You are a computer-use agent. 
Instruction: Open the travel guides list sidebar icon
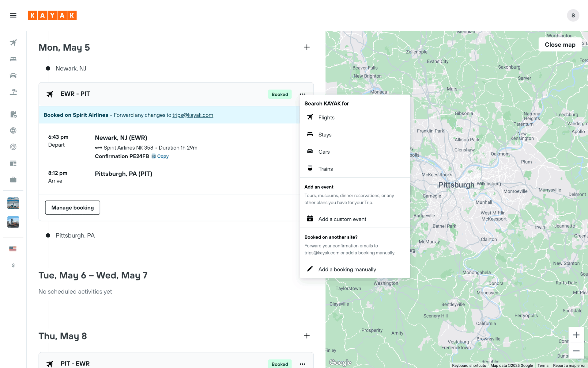click(13, 163)
